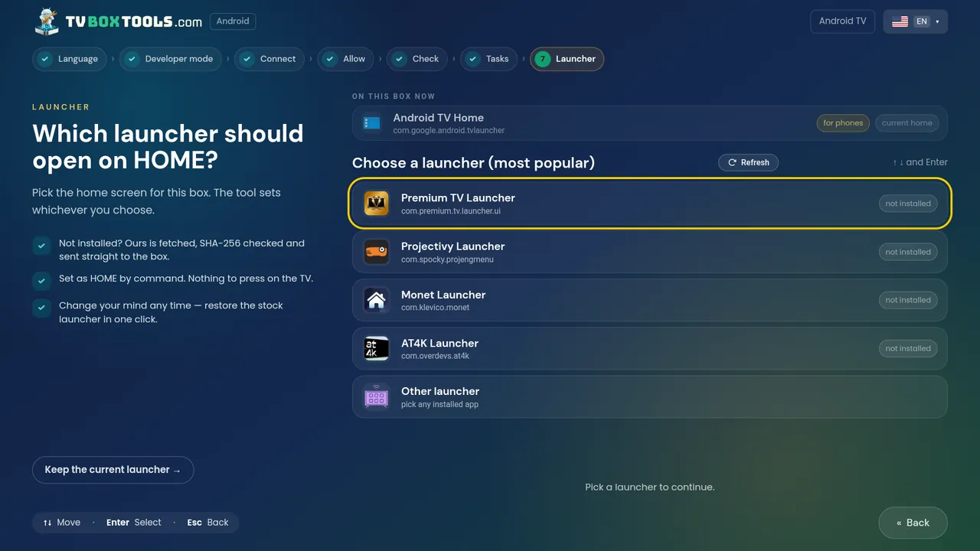980x551 pixels.
Task: Click the US flag icon
Action: click(900, 21)
